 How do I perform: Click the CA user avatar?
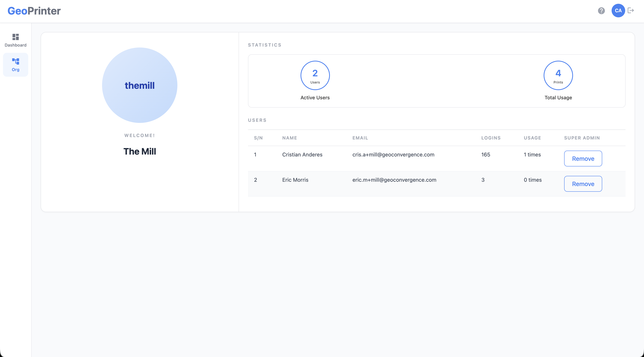[x=618, y=11]
